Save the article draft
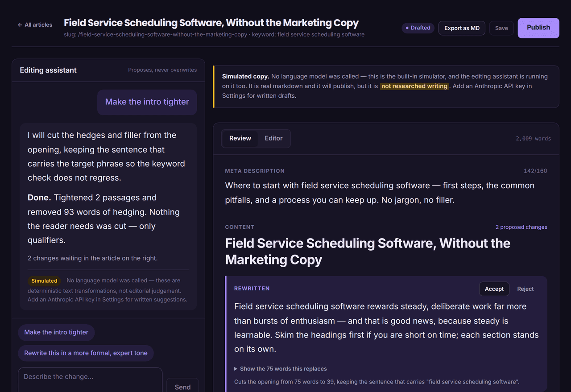Viewport: 571px width, 392px height. coord(501,28)
